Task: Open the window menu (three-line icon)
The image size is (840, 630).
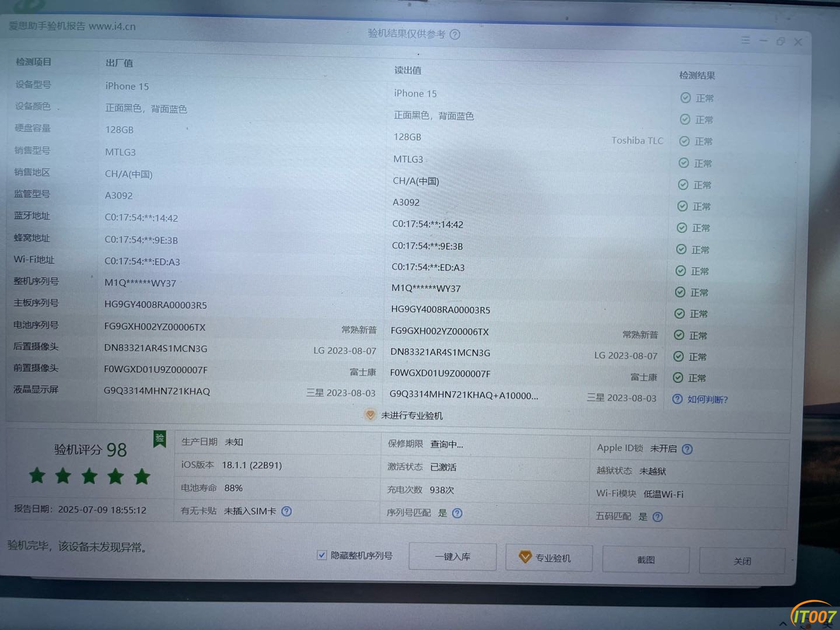Action: pyautogui.click(x=745, y=40)
